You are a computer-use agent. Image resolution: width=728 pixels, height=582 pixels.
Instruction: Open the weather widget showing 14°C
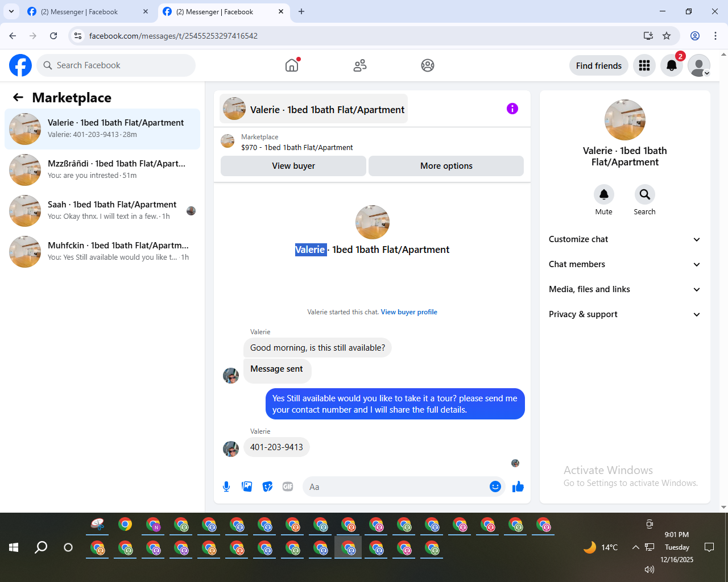coord(601,547)
